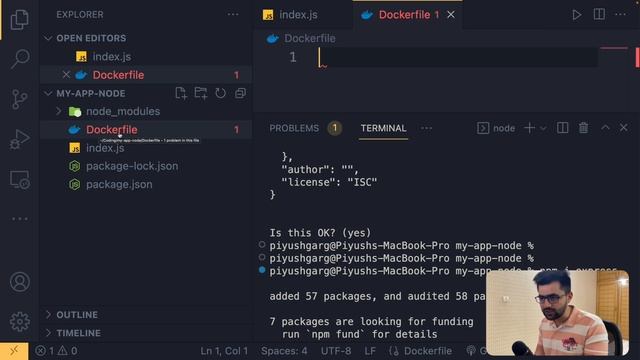Show more panel tabs ellipsis
Viewport: 640px width, 360px height.
[426, 128]
